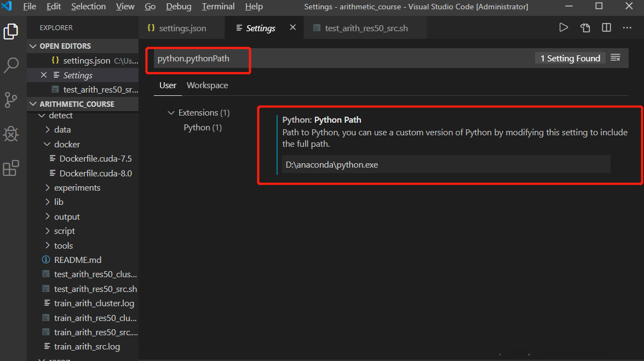Collapse the Extensions (1) settings group
Image resolution: width=644 pixels, height=361 pixels.
point(170,113)
